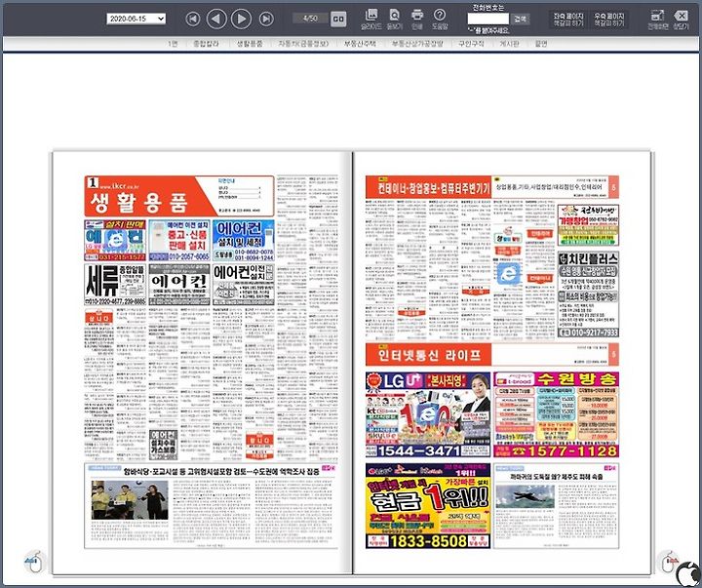Click the 현금 1위 1833-8508 advertisement

pos(428,506)
